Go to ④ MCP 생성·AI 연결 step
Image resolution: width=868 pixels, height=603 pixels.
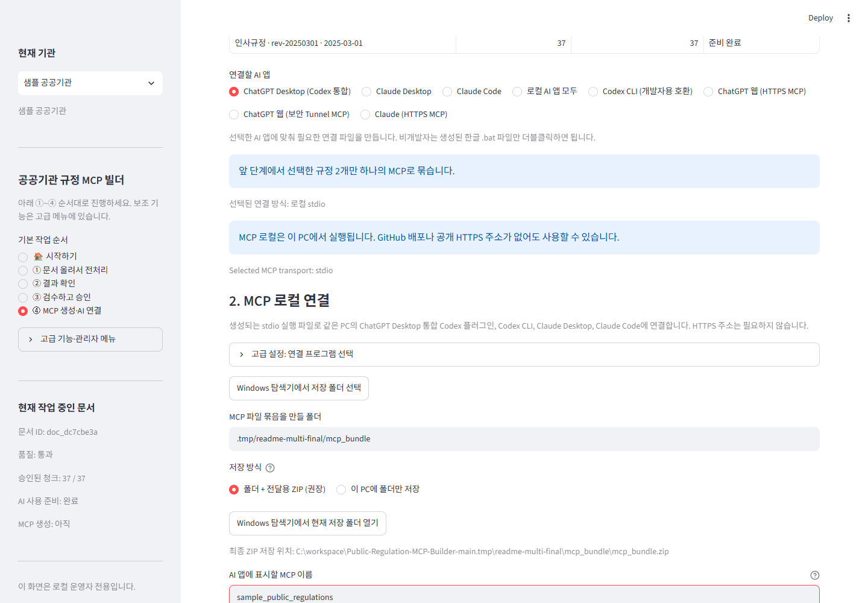(60, 311)
